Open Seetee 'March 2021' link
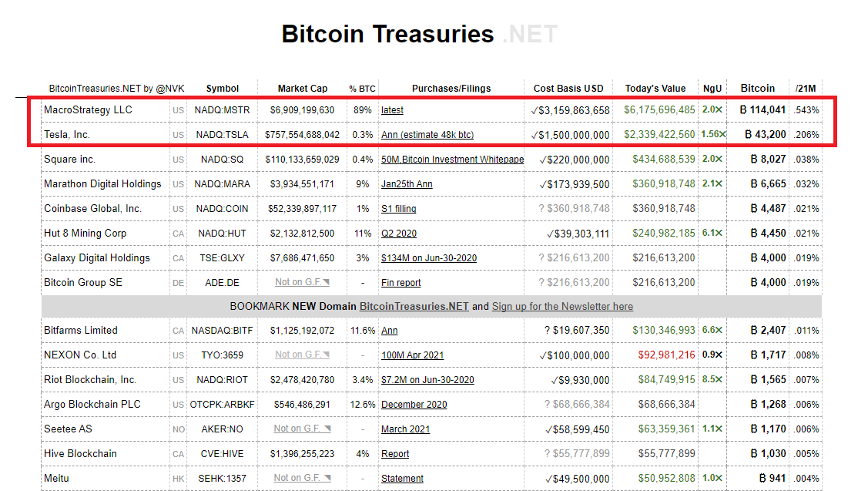 point(405,429)
